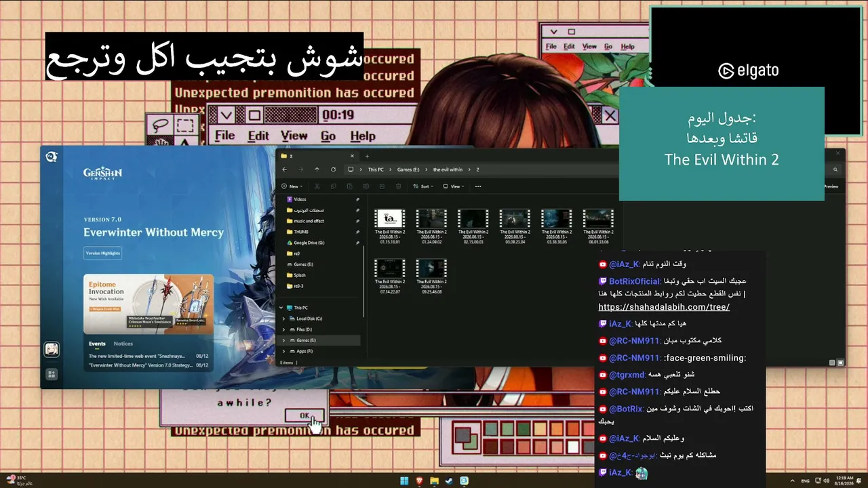The width and height of the screenshot is (868, 488).
Task: Go back in File Explorer
Action: click(x=285, y=169)
